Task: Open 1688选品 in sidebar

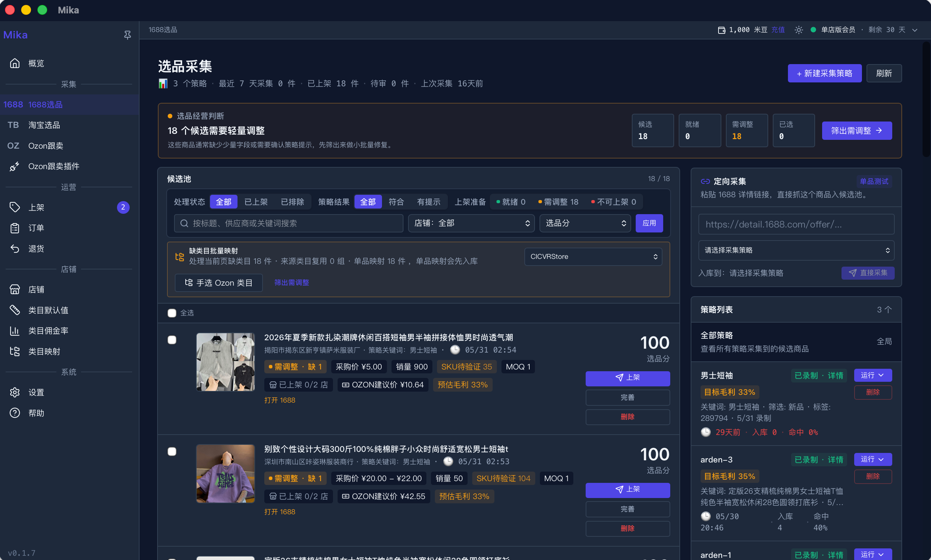Action: [x=69, y=105]
